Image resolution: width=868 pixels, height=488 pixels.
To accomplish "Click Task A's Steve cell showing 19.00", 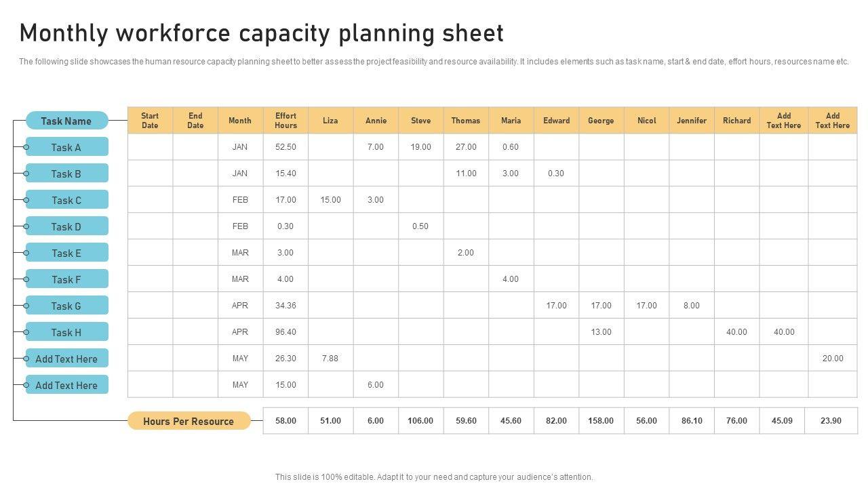I will 420,147.
